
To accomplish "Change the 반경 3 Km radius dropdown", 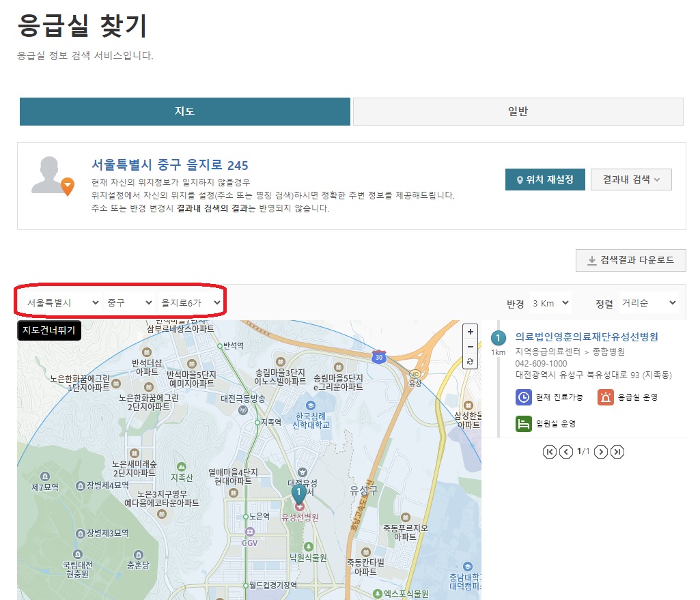I will [550, 303].
